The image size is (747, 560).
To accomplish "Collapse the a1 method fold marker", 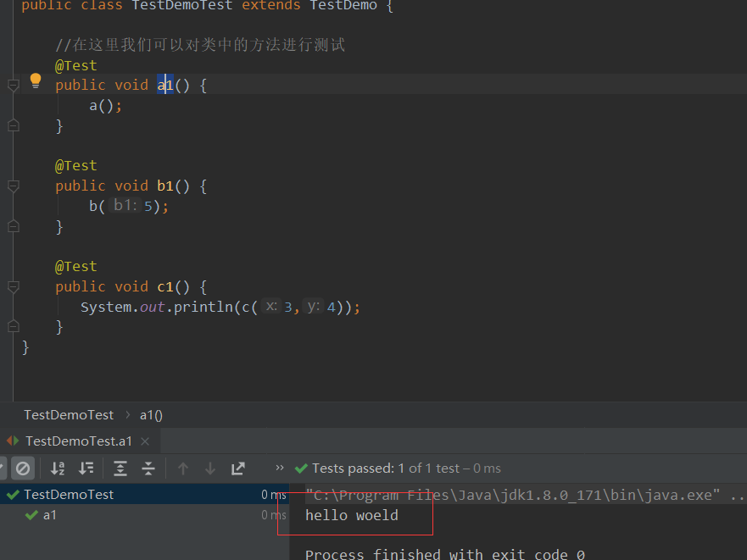I will (14, 86).
